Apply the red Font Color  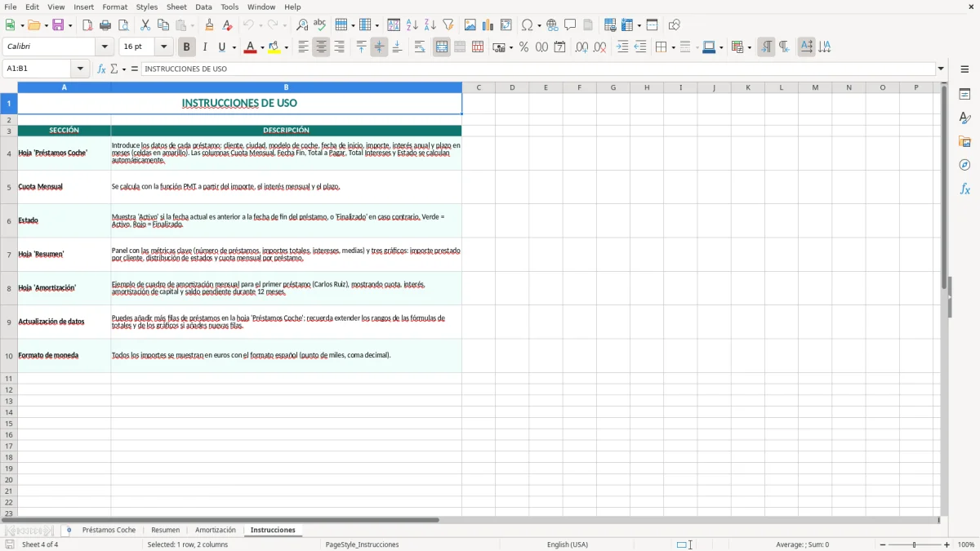click(250, 47)
